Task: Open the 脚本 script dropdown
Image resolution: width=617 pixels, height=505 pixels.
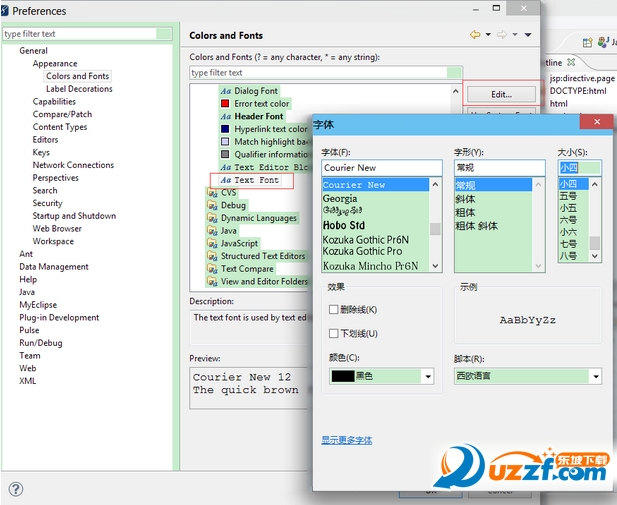Action: point(596,376)
